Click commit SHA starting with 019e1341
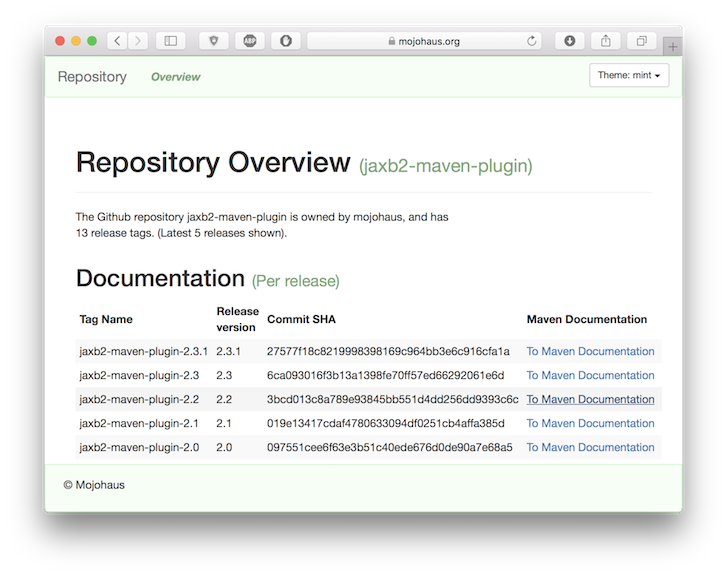 (386, 424)
